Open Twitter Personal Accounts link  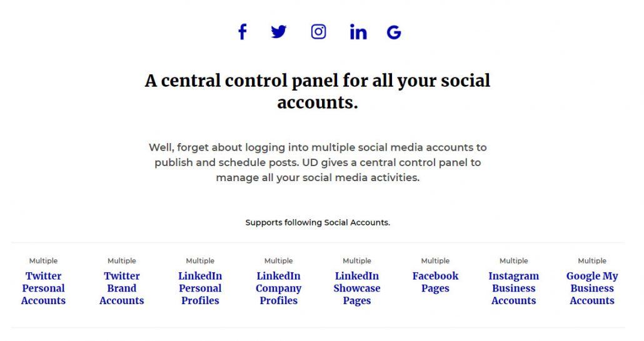[x=43, y=288]
